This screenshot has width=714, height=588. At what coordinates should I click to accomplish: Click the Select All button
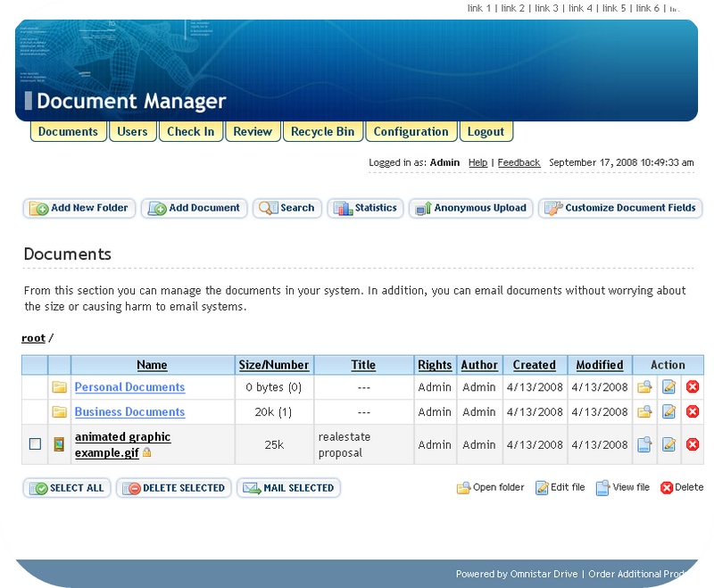pos(67,488)
